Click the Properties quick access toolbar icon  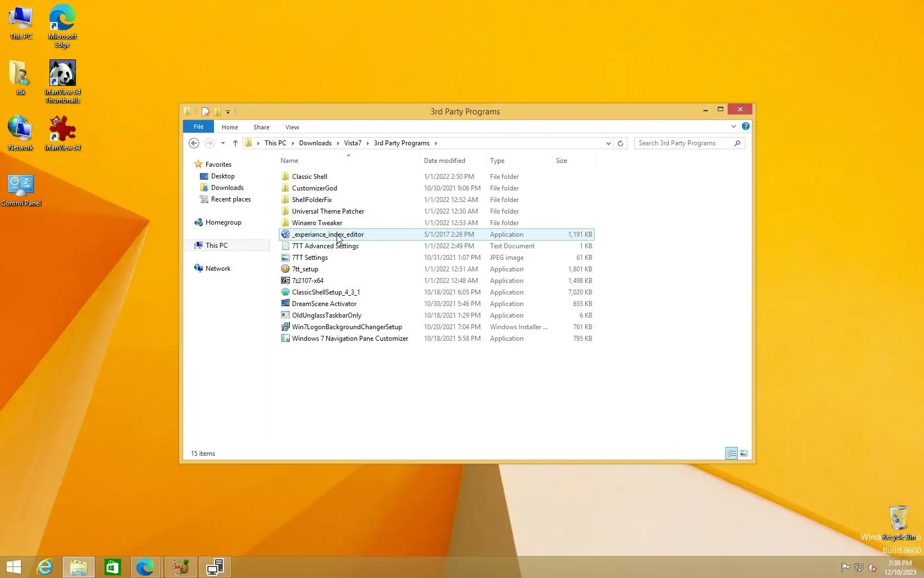(205, 112)
